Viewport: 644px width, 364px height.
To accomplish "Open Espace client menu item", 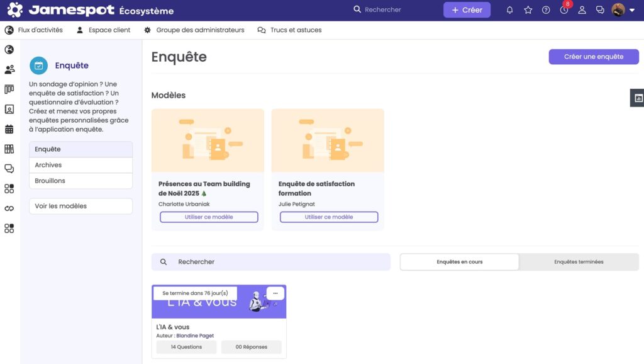I will tap(104, 30).
